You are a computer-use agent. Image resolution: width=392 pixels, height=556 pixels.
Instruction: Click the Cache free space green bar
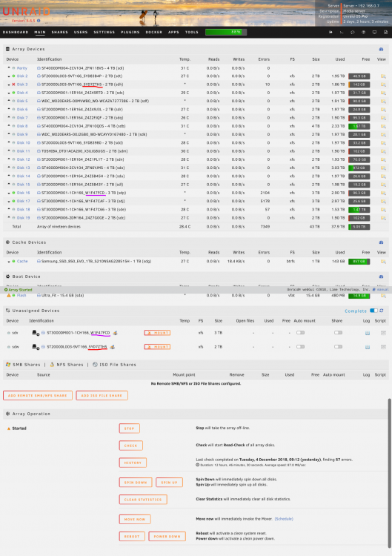pyautogui.click(x=359, y=262)
